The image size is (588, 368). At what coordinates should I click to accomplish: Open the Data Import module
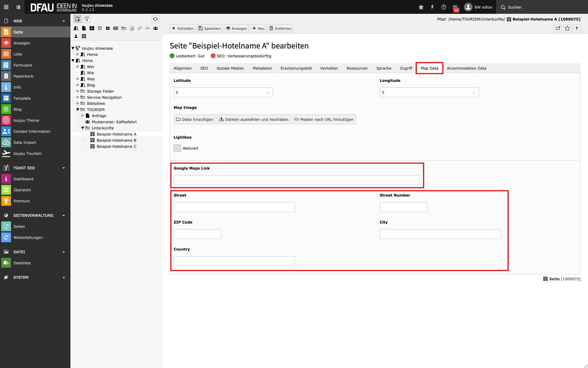tap(24, 142)
